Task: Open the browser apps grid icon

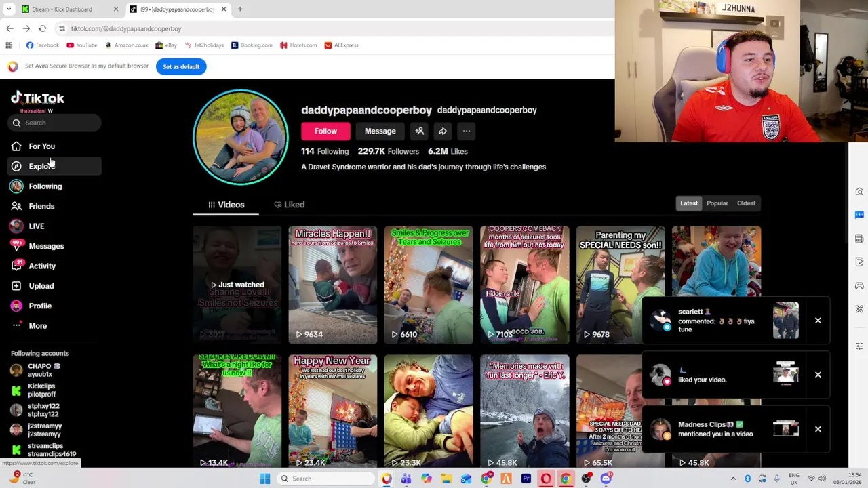Action: coord(9,45)
